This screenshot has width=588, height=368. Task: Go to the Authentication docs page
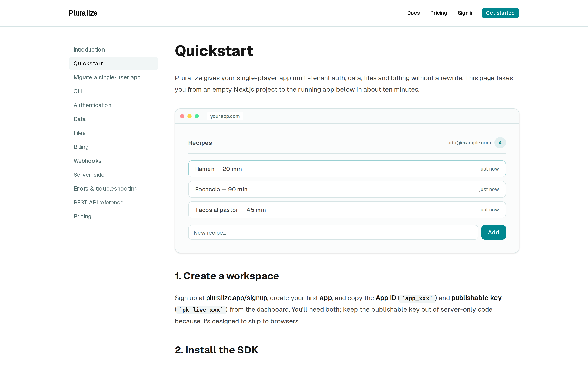coord(114,105)
